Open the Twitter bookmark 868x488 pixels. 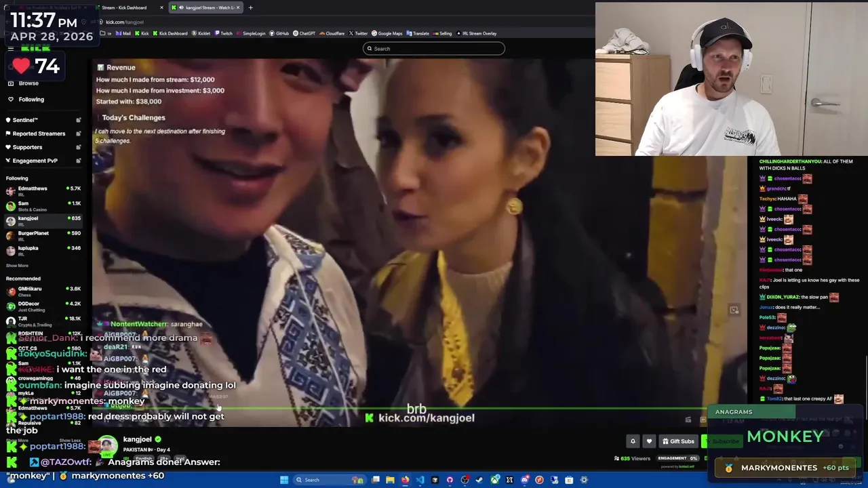click(x=358, y=33)
